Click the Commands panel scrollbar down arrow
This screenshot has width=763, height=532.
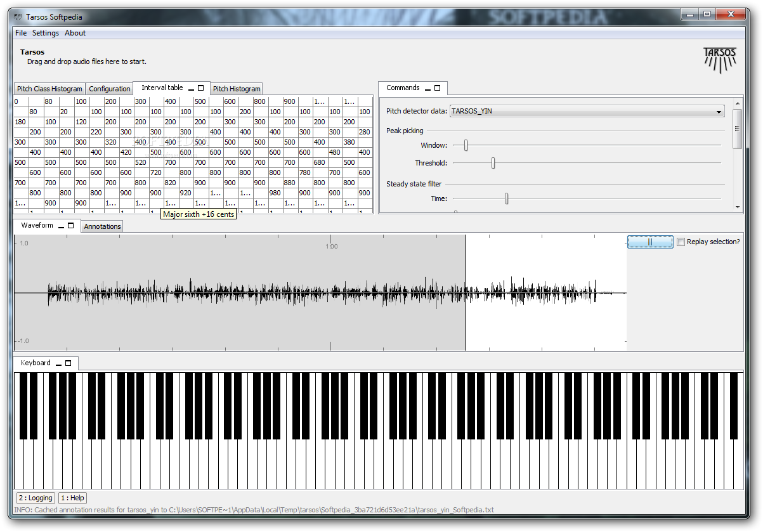coord(737,207)
